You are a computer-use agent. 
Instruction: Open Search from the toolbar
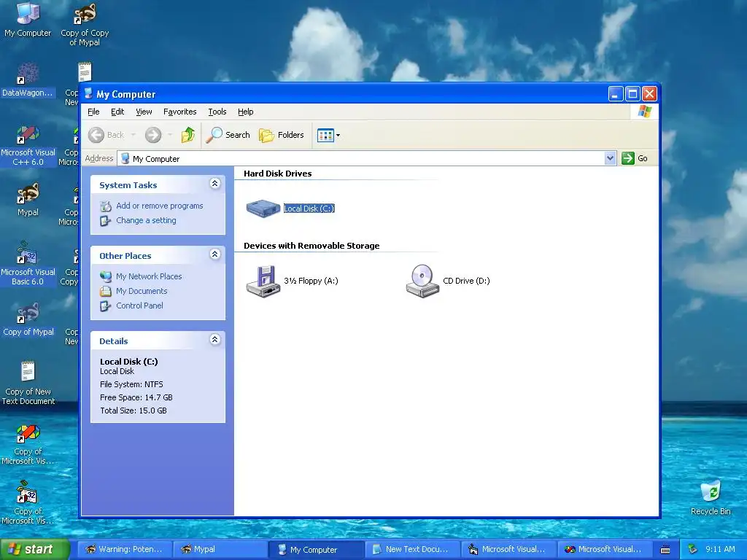coord(228,135)
